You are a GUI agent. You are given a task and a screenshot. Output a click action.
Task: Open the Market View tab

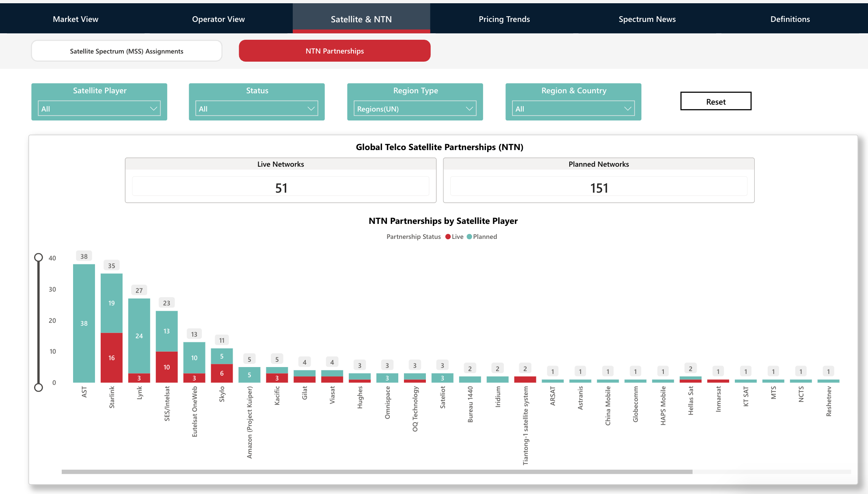click(x=76, y=19)
